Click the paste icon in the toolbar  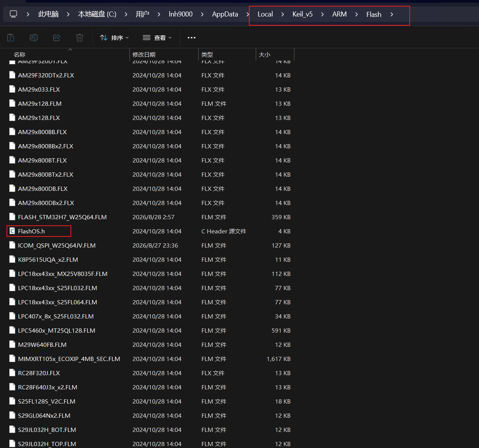click(x=11, y=38)
